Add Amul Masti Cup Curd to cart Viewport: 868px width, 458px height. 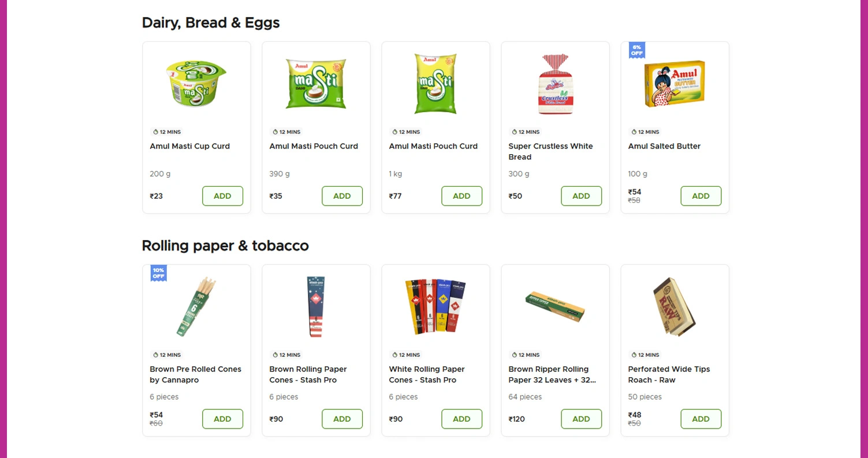[x=222, y=196]
